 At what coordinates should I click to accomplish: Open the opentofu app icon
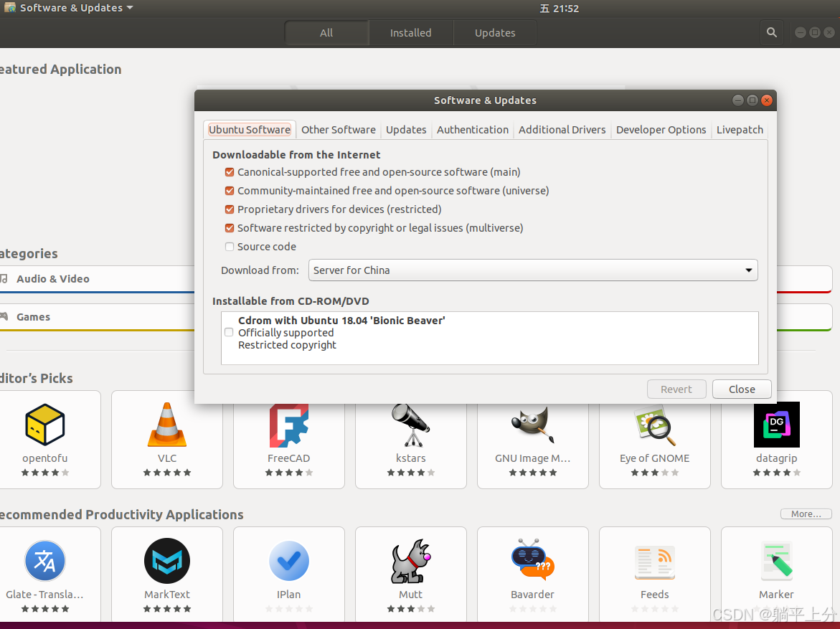[x=45, y=425]
